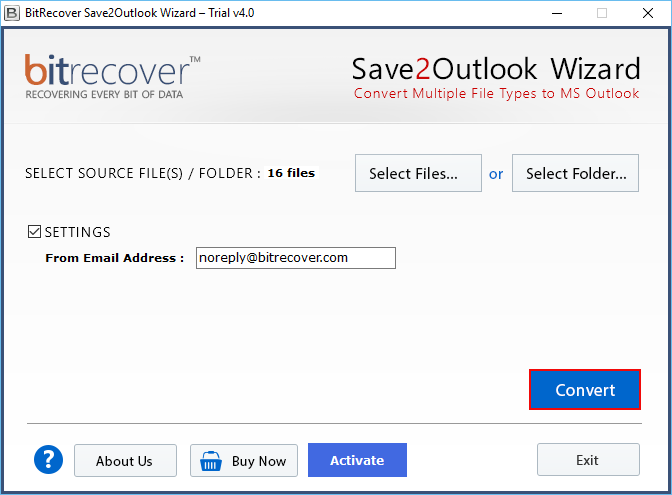
Task: Click 'SELECT SOURCE FILE(S) / FOLDER :' label
Action: click(x=143, y=173)
